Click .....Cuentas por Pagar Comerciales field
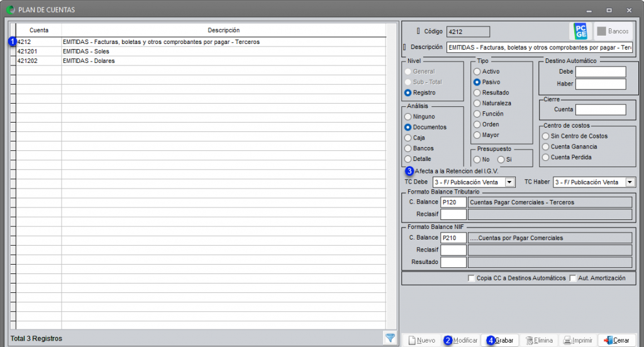The height and width of the screenshot is (347, 644). tap(550, 238)
